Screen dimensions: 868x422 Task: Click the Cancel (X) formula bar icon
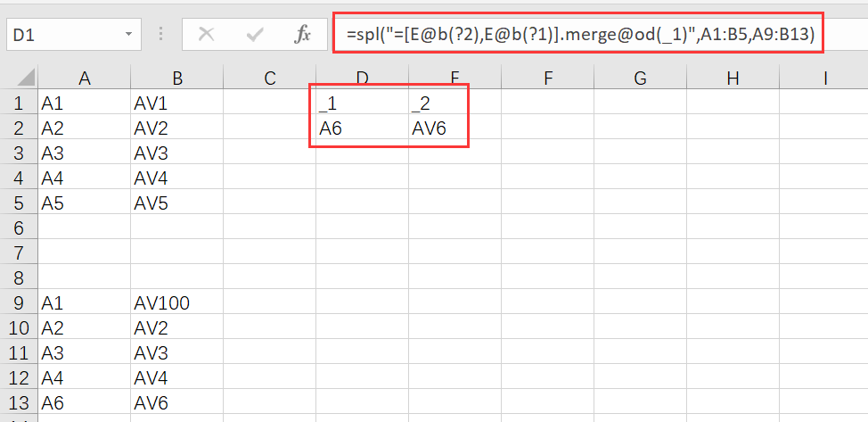pos(206,35)
